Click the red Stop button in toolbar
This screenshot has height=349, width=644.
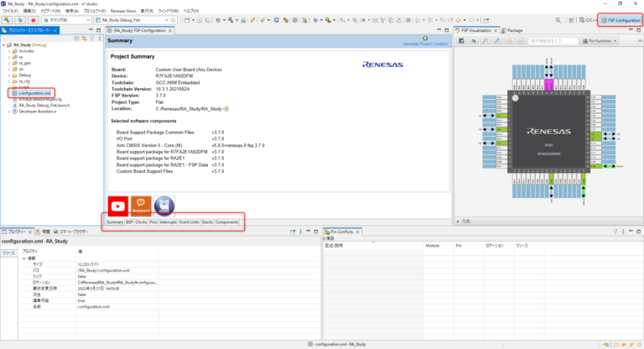click(34, 20)
